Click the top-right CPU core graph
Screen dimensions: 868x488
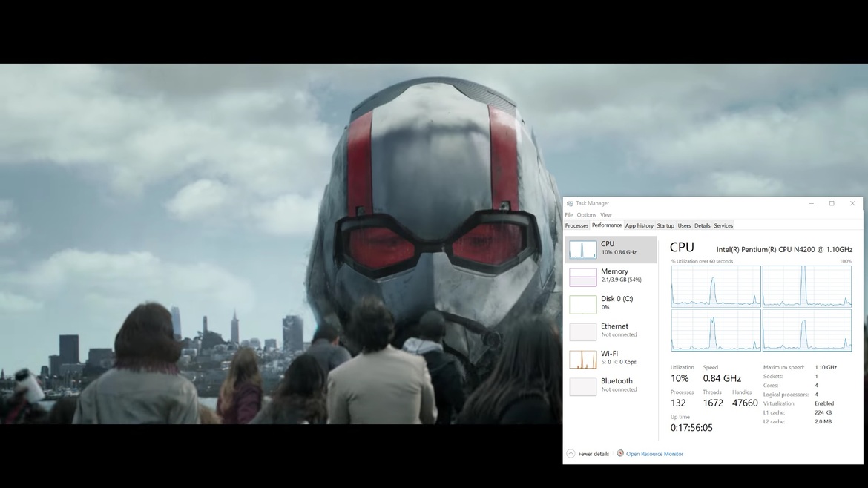[x=807, y=286]
